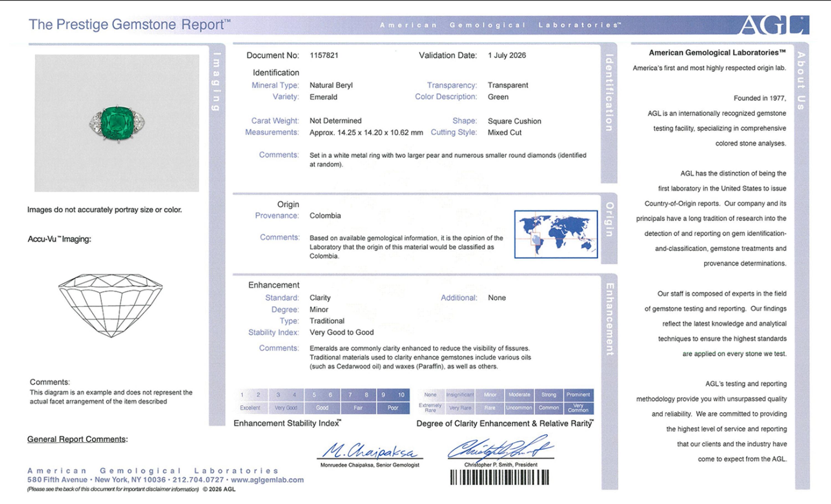Click the barcode below the President's signature
The width and height of the screenshot is (831, 504).
coord(499,477)
